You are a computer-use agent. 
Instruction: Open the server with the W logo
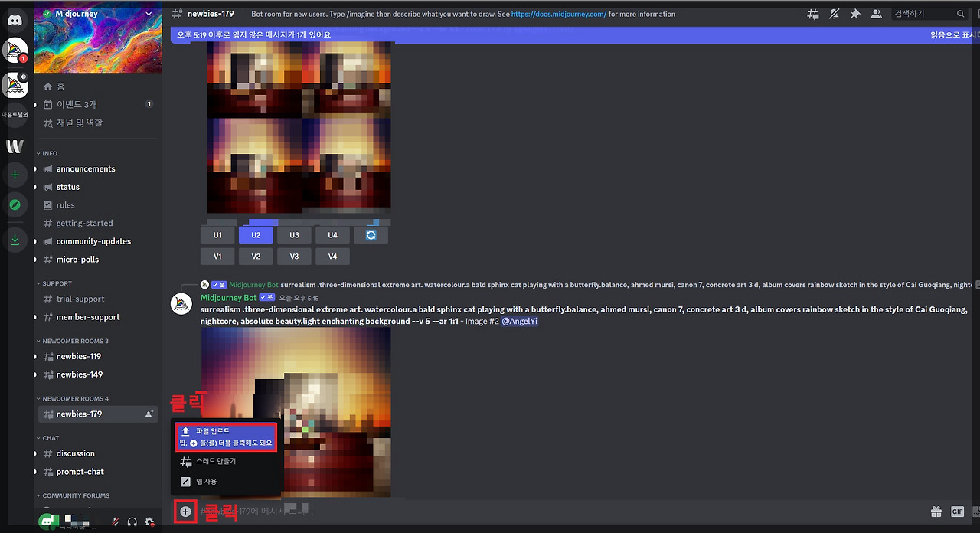[15, 146]
